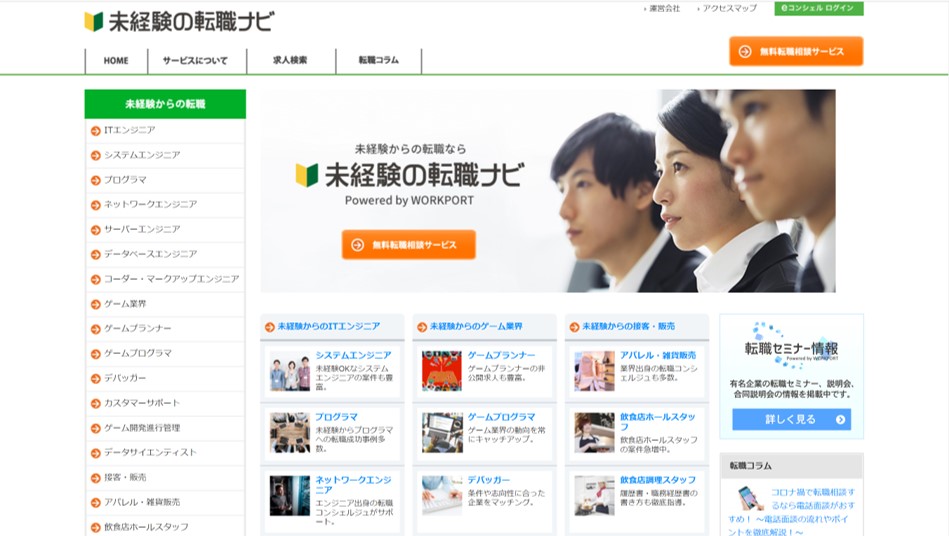Click arrow icon beside データサイエンティスト in sidebar
This screenshot has height=536, width=949.
click(96, 453)
